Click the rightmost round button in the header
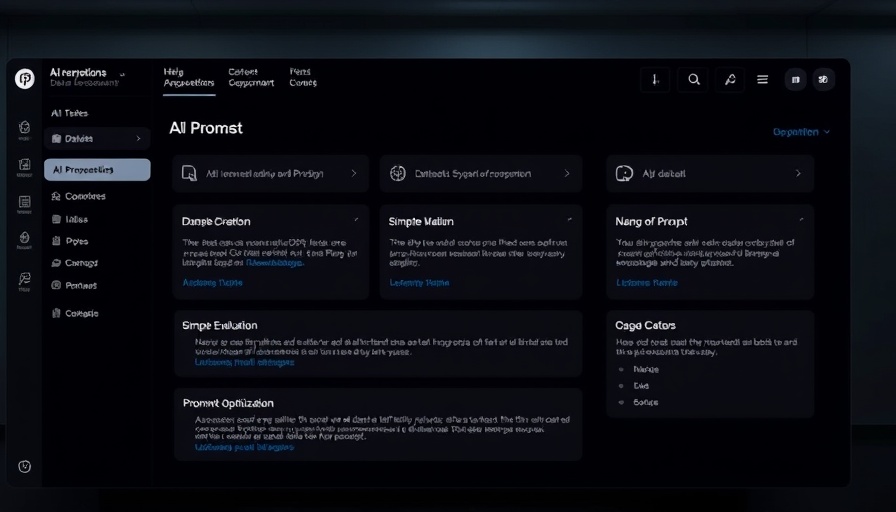 point(823,80)
